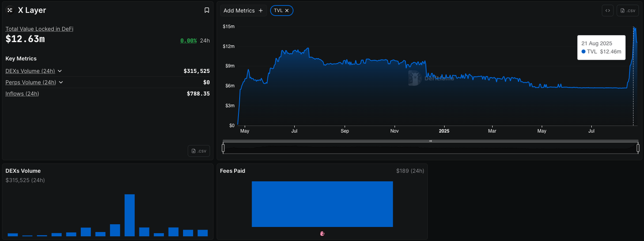Screen dimensions: 644x241
Task: Click the $15m y-axis label
Action: pos(229,26)
